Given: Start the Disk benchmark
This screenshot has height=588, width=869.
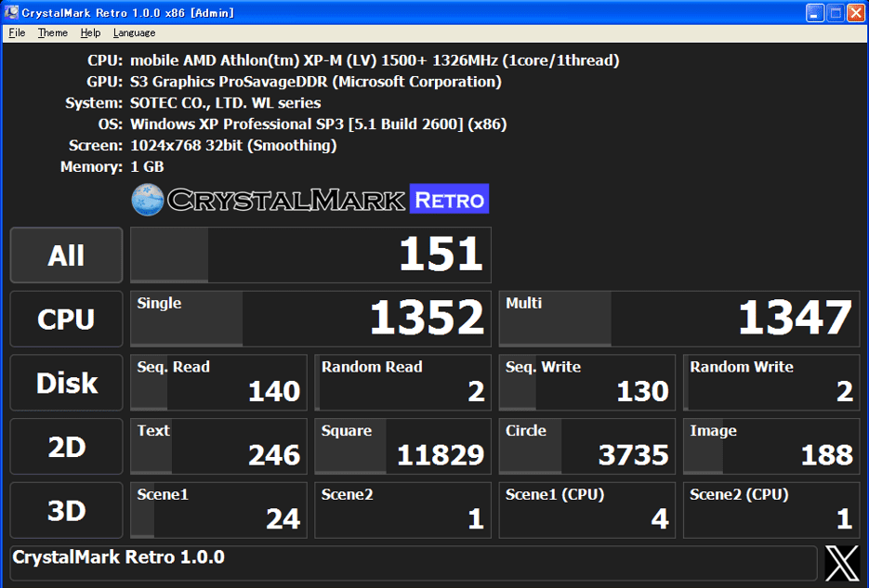Looking at the screenshot, I should (67, 383).
